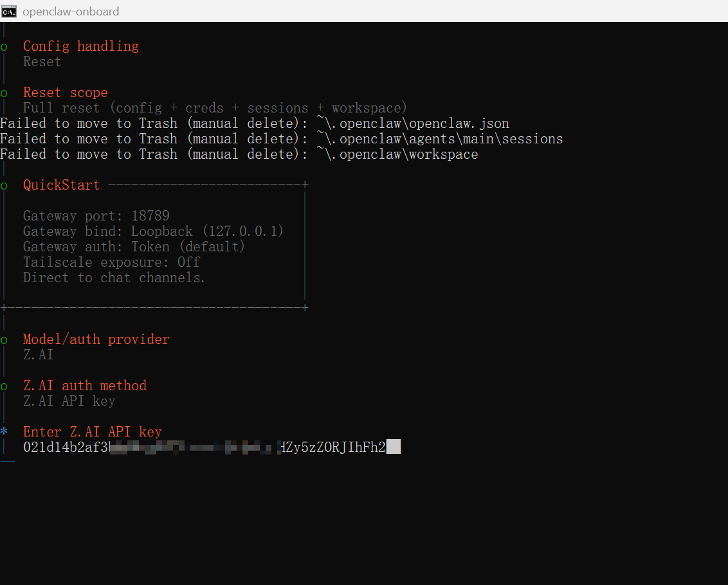Click the 'Reset scope' heading

point(66,93)
